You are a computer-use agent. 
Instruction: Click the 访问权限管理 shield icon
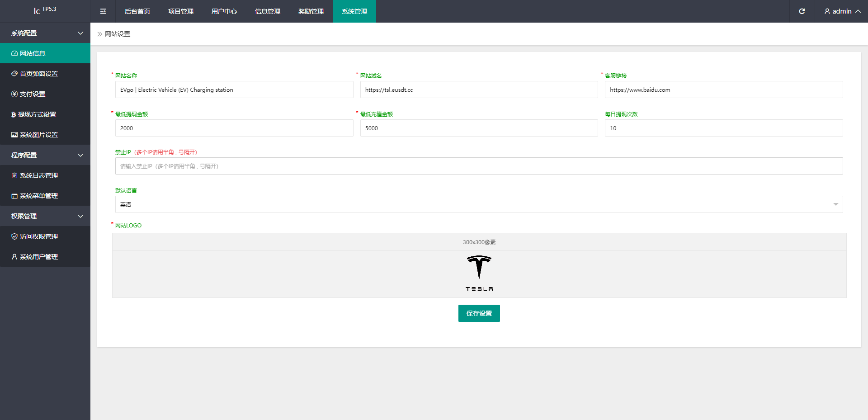[14, 236]
